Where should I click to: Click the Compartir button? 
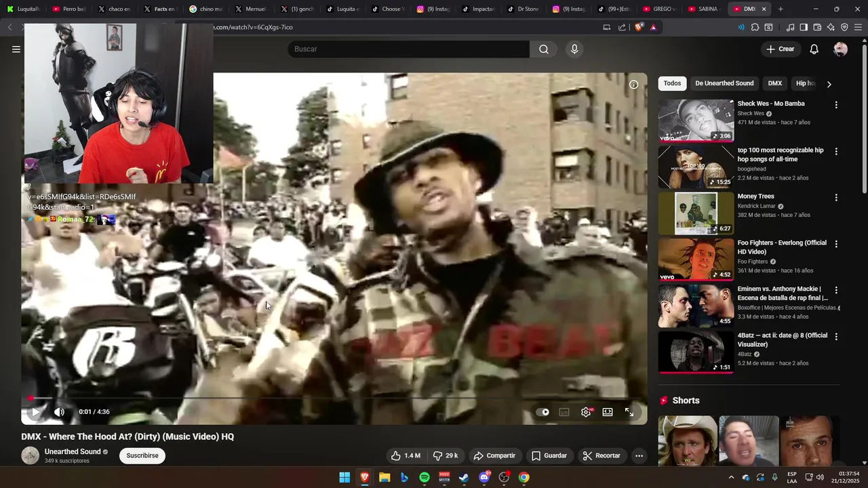click(x=494, y=455)
